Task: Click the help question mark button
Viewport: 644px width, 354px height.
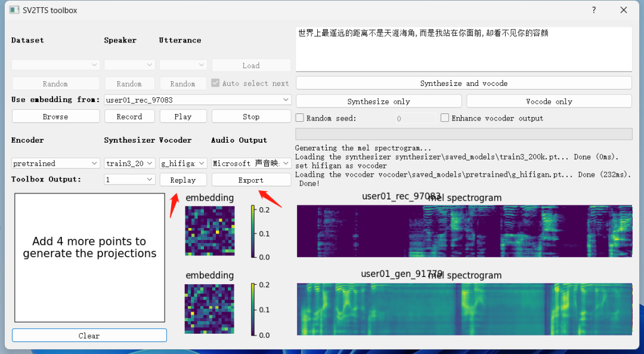Action: pos(594,10)
